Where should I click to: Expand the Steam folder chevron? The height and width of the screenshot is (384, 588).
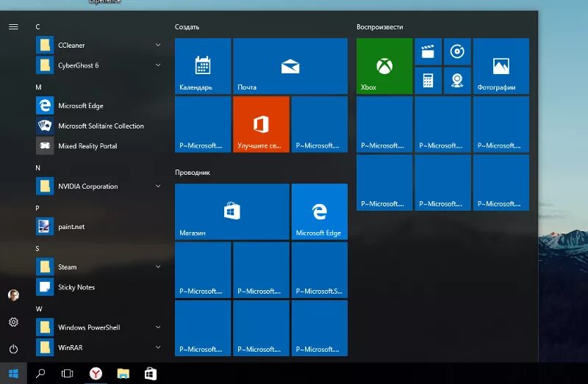tap(158, 267)
